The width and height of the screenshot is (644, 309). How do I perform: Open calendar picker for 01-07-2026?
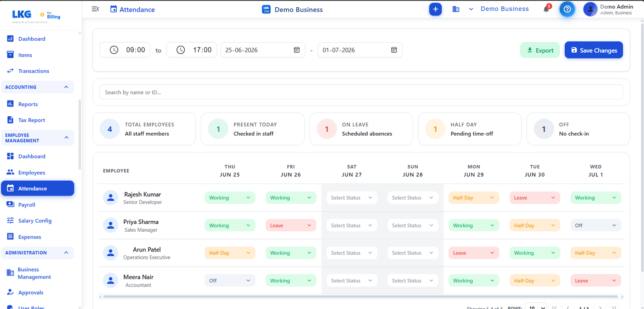click(x=394, y=50)
